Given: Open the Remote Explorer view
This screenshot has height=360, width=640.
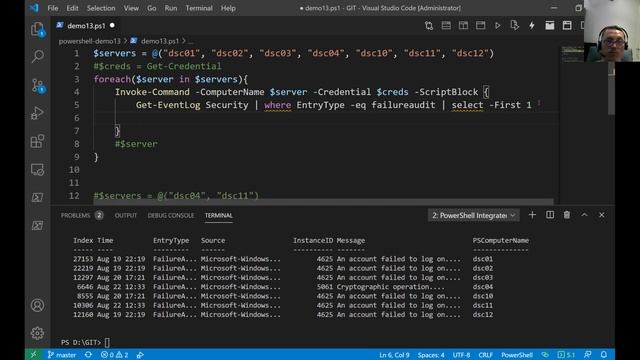Looking at the screenshot, I should (38, 169).
